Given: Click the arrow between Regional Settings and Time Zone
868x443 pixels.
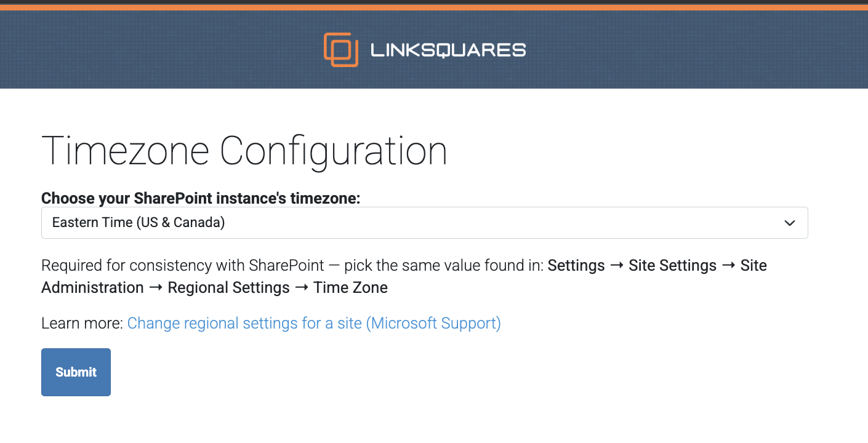Looking at the screenshot, I should (302, 288).
